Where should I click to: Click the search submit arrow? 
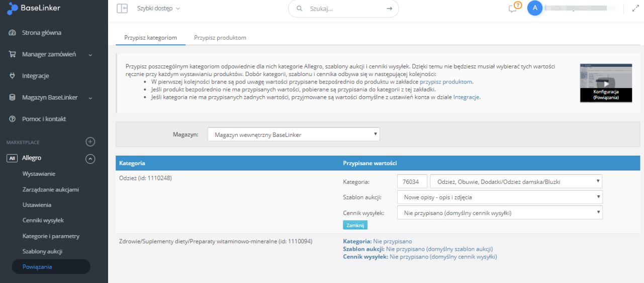pyautogui.click(x=389, y=9)
